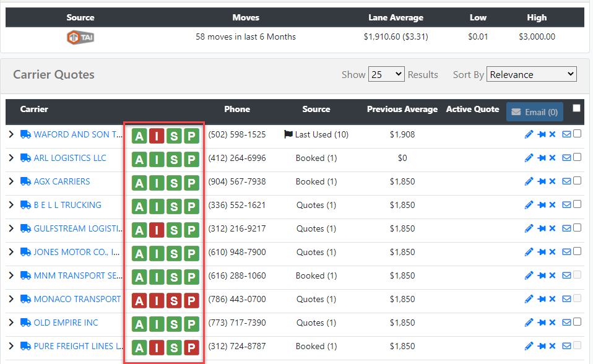Pin the PURE FREIGHT LINES row
Screen dimensions: 593x364
click(542, 346)
